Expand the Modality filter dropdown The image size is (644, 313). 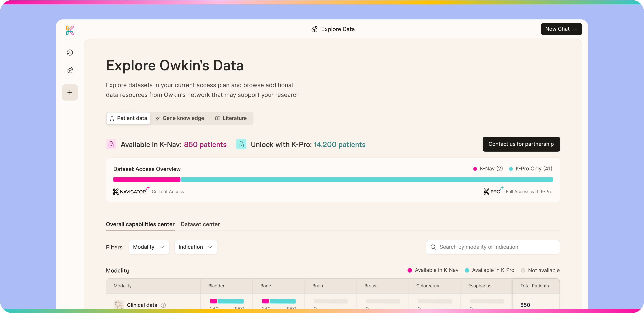[x=149, y=247]
